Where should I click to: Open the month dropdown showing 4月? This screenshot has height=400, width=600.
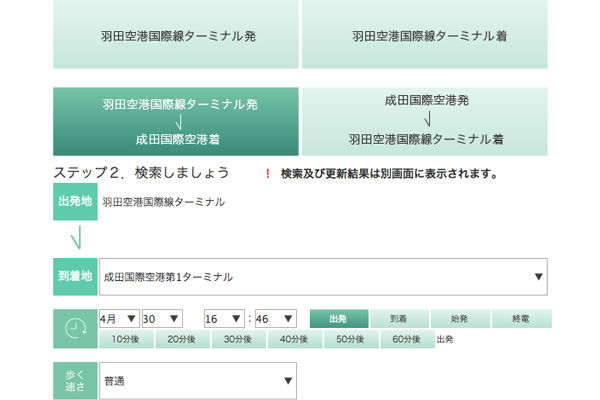click(119, 318)
